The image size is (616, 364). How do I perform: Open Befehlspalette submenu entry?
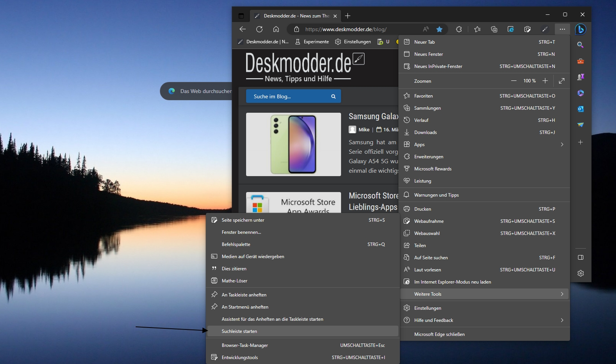tap(303, 244)
